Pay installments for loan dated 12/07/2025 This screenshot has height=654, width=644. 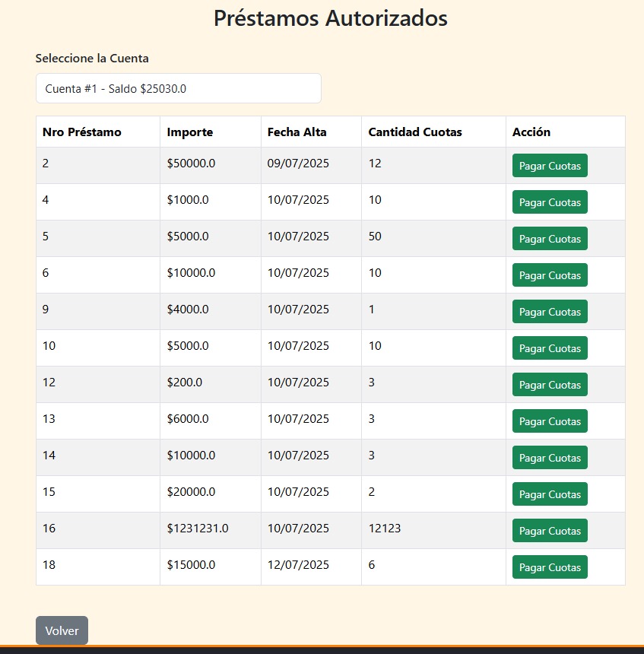click(x=550, y=567)
